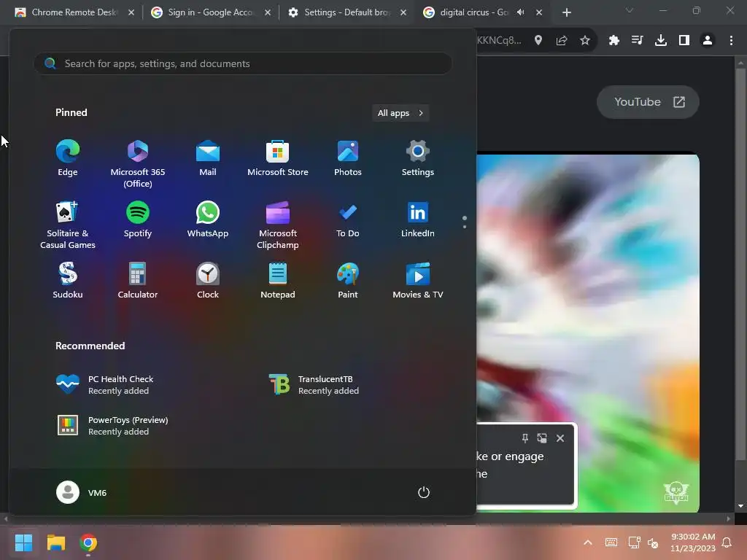Open the To Do app
Viewport: 747px width, 560px height.
point(348,219)
